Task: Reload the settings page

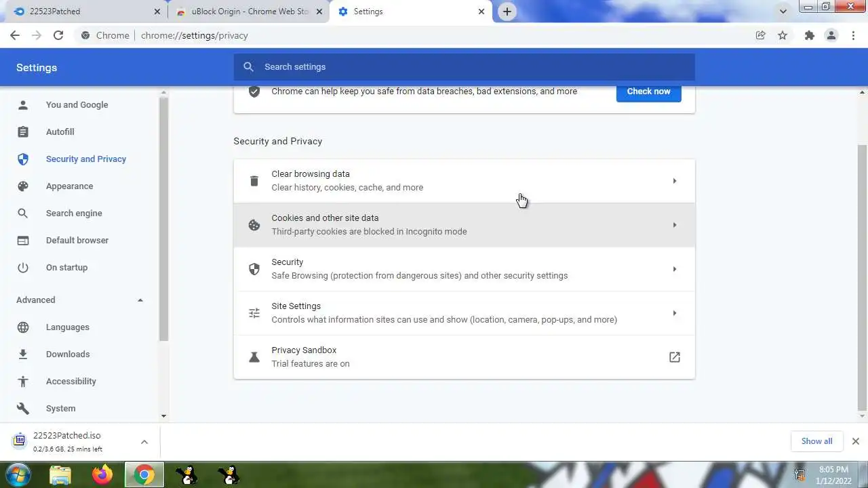Action: [58, 35]
